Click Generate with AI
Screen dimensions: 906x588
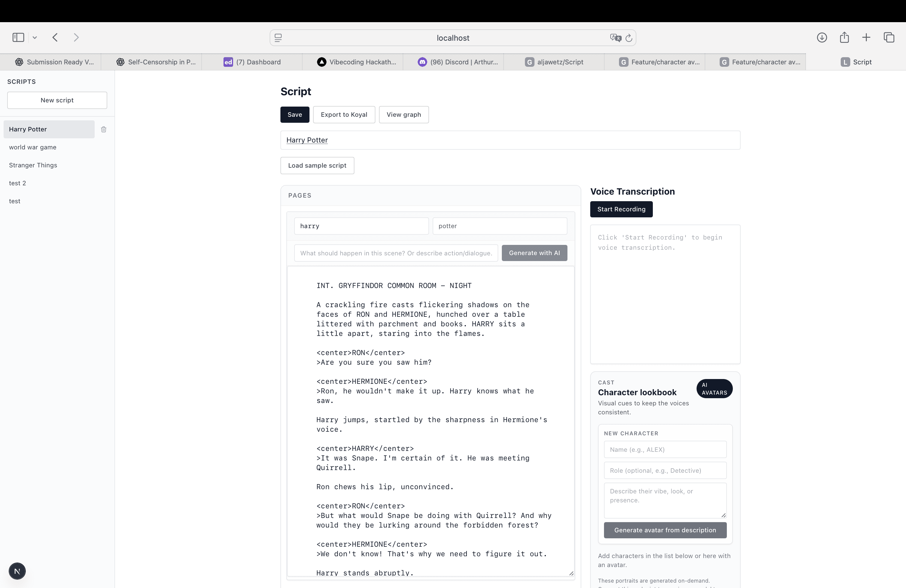click(x=534, y=253)
